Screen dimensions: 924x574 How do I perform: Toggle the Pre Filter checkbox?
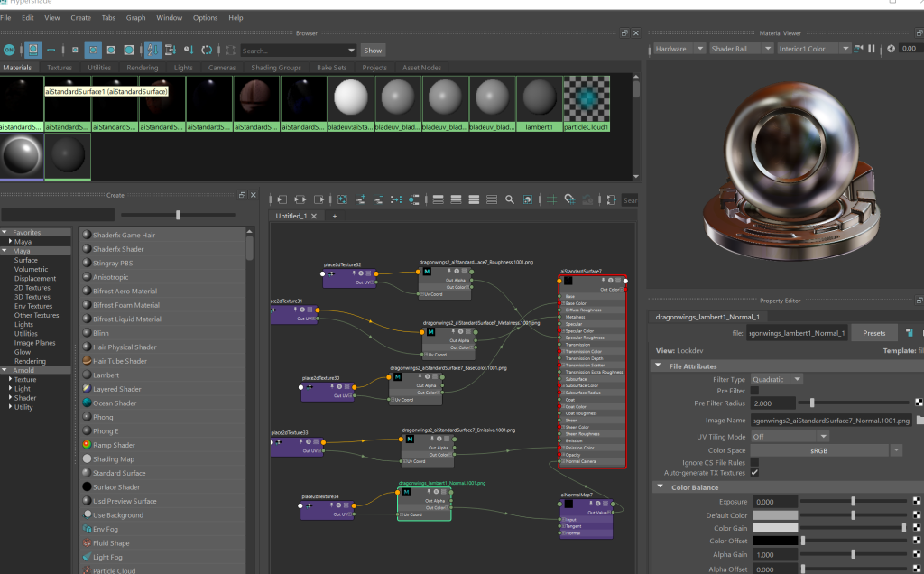pyautogui.click(x=754, y=391)
